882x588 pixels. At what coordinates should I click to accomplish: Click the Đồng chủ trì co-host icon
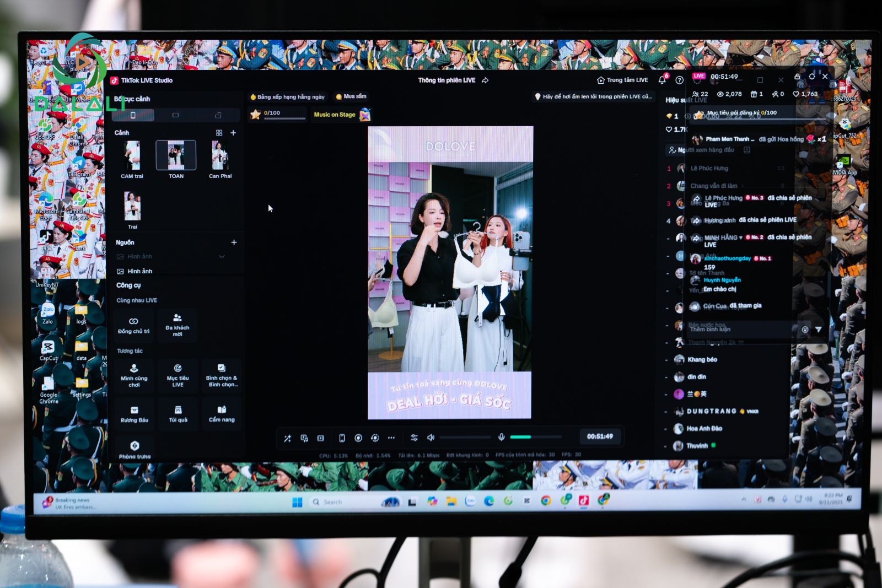[133, 325]
